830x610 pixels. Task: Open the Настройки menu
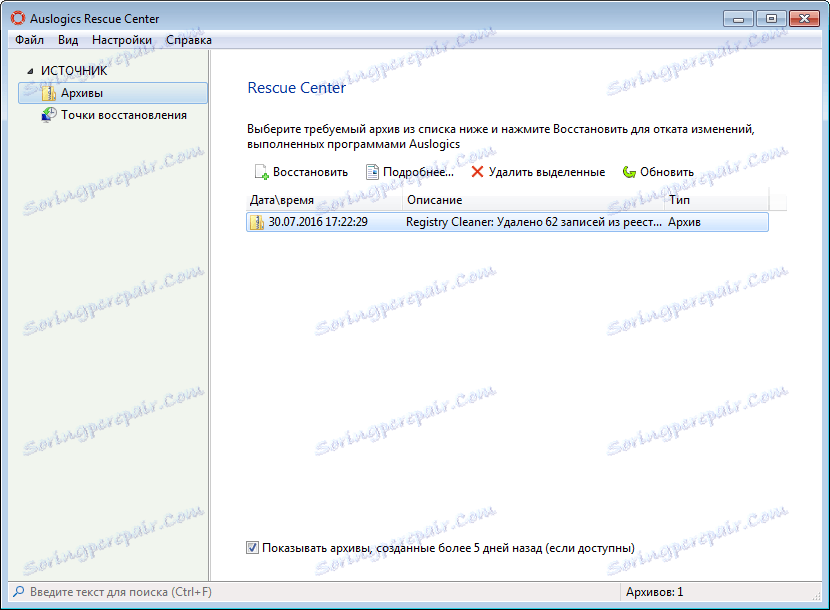click(122, 40)
